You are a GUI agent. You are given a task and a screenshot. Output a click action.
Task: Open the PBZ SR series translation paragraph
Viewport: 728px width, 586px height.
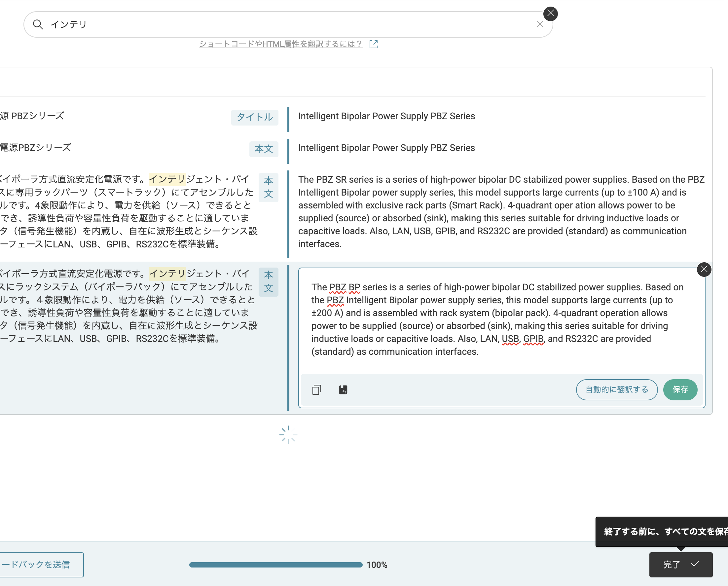(x=501, y=212)
